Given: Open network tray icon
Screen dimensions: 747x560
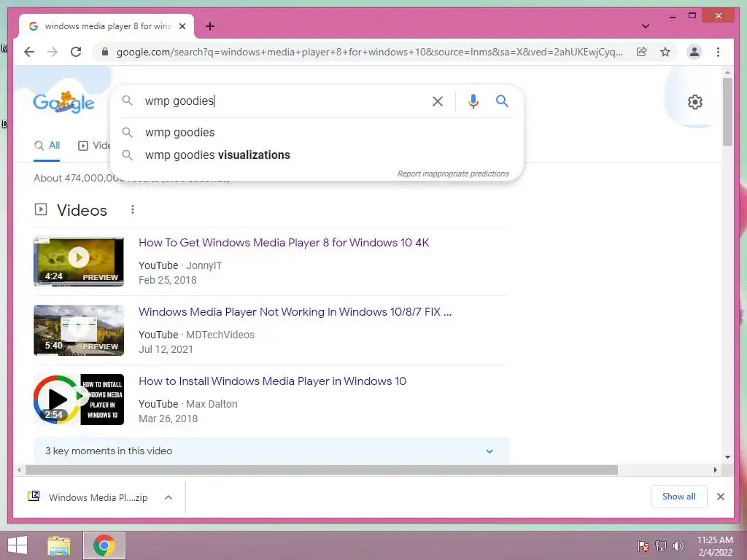Looking at the screenshot, I should (661, 545).
